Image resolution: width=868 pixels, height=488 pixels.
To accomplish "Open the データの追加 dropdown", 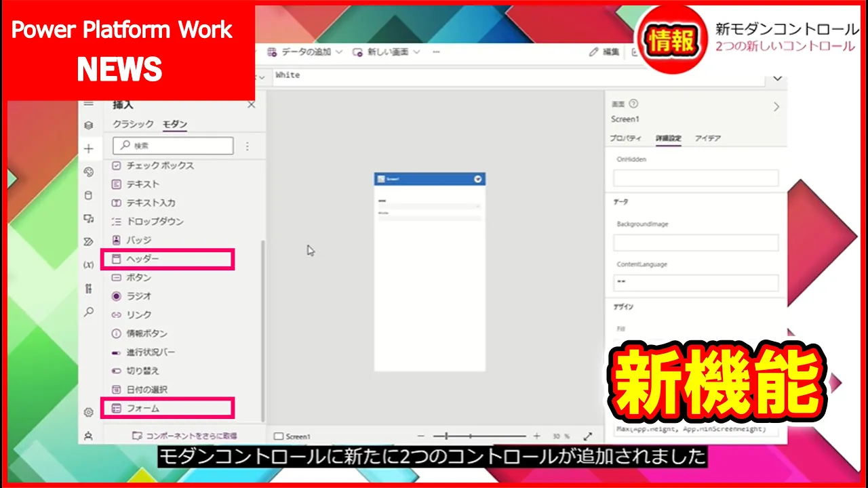I will click(x=304, y=52).
